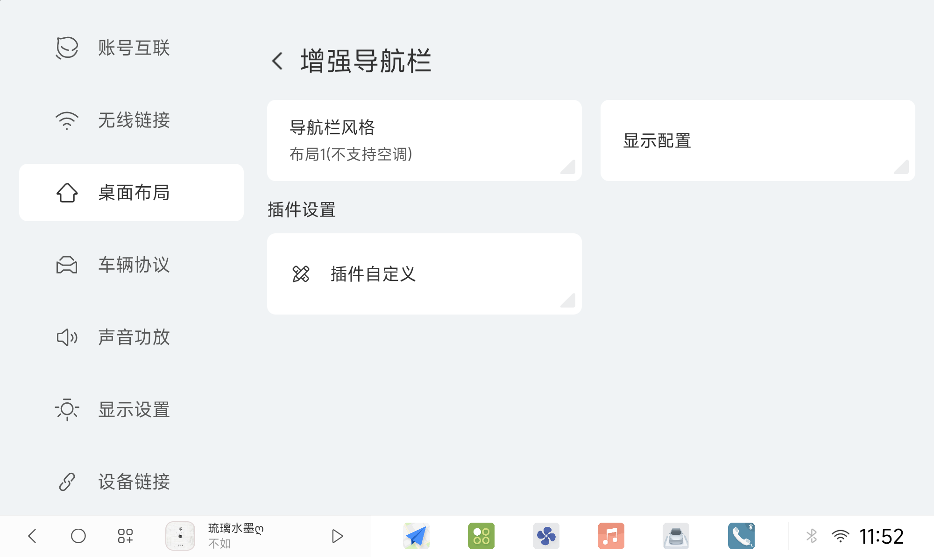Switch to the 声音功放 settings section
The height and width of the screenshot is (560, 934).
(131, 338)
